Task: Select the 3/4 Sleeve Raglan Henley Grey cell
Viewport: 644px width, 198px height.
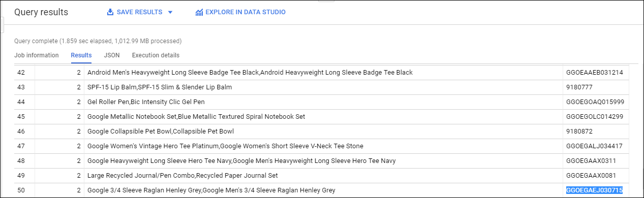Action: tap(323, 190)
